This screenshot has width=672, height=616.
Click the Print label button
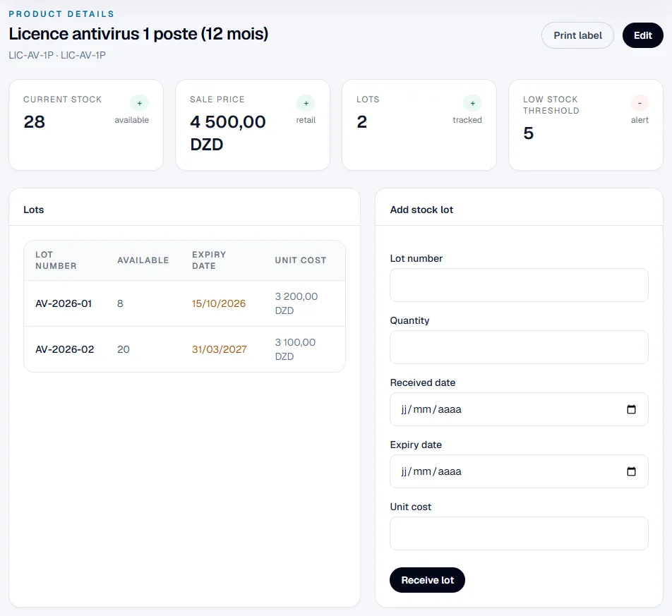pyautogui.click(x=577, y=35)
